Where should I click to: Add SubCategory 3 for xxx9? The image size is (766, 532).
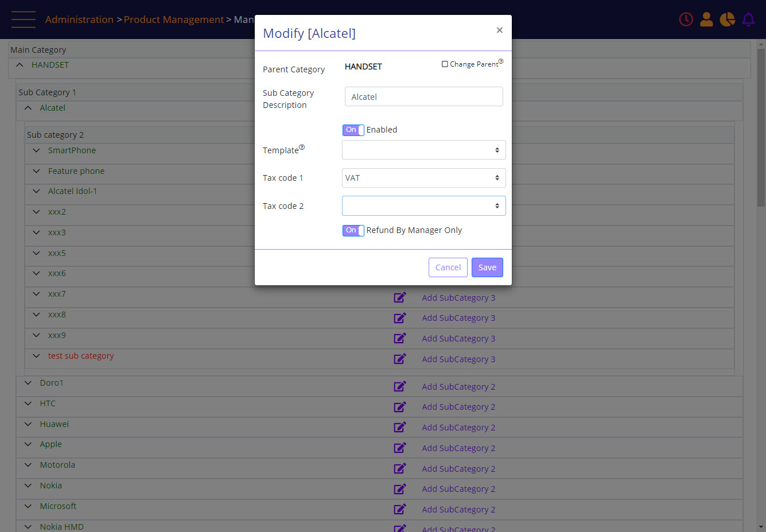pos(458,339)
